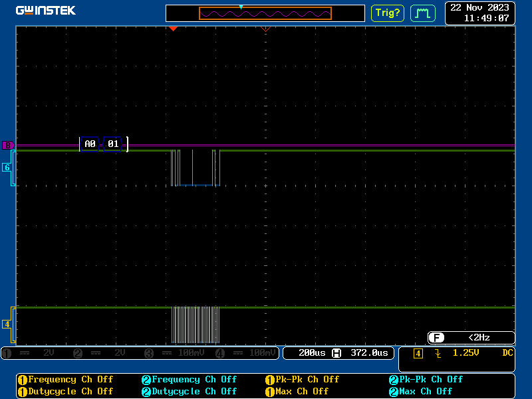This screenshot has height=399, width=532.
Task: Click the acquisition mode waveform icon
Action: [x=423, y=13]
